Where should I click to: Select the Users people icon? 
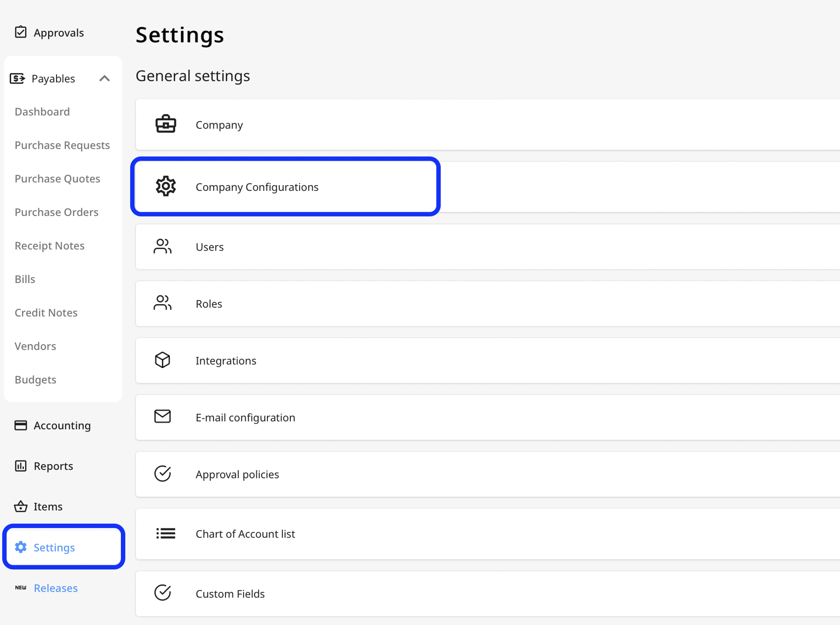[x=162, y=246]
